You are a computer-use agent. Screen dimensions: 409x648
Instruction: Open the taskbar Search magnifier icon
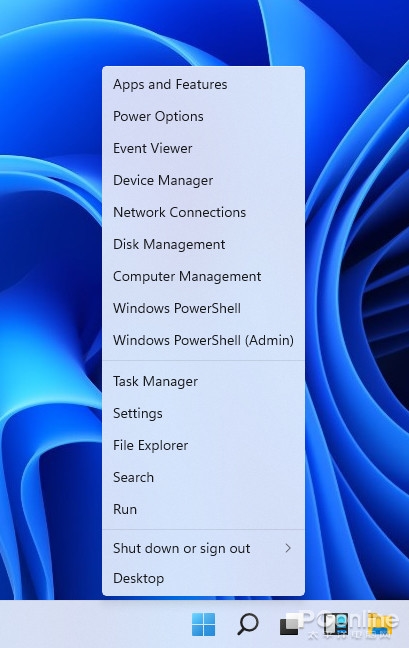pos(247,624)
